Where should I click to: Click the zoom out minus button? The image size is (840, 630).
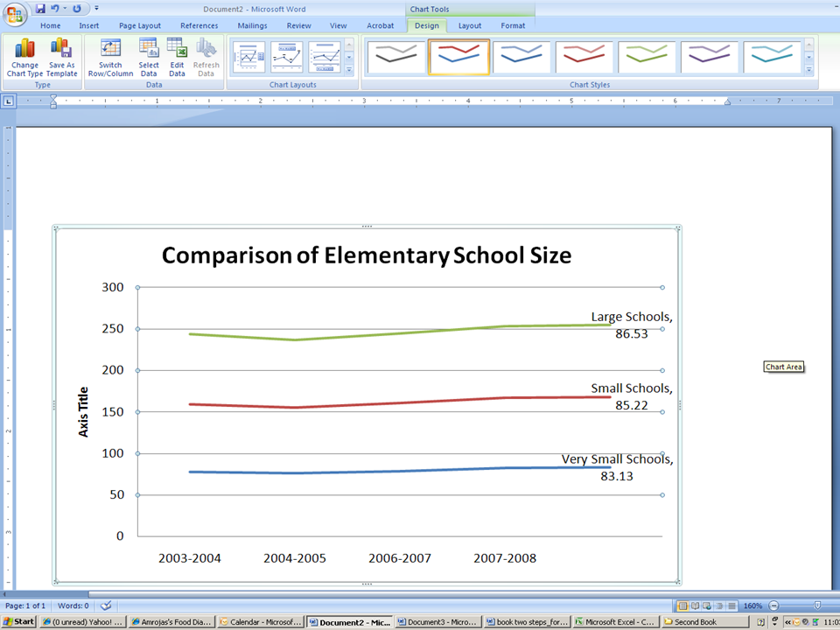(773, 605)
